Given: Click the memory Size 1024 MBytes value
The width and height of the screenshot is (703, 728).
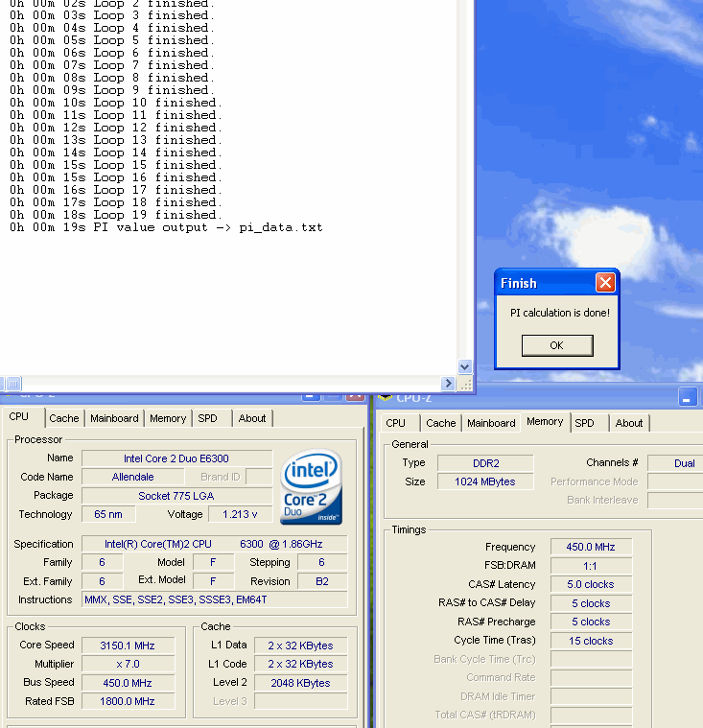Looking at the screenshot, I should [x=485, y=481].
